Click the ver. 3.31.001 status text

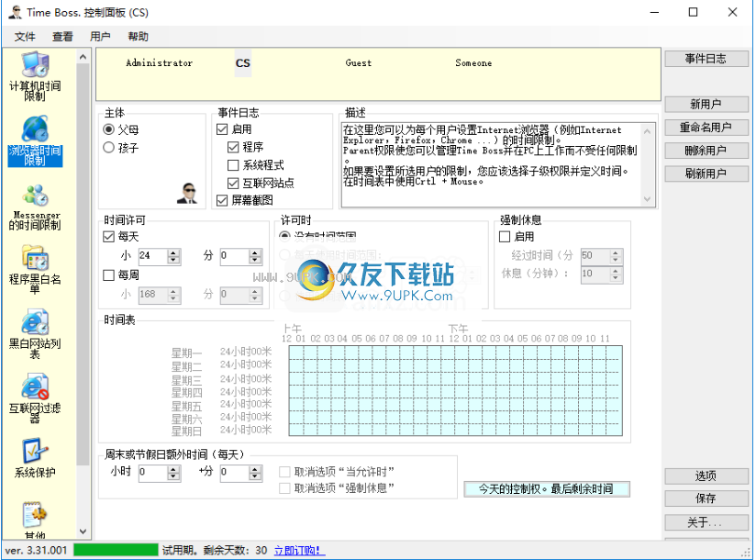coord(36,550)
